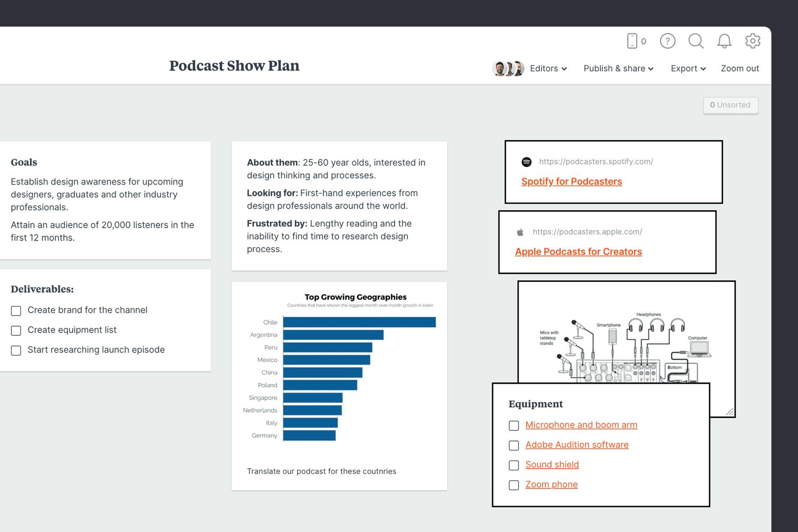Open the Unsorted notes button
Screen dimensions: 798x532
click(x=730, y=105)
